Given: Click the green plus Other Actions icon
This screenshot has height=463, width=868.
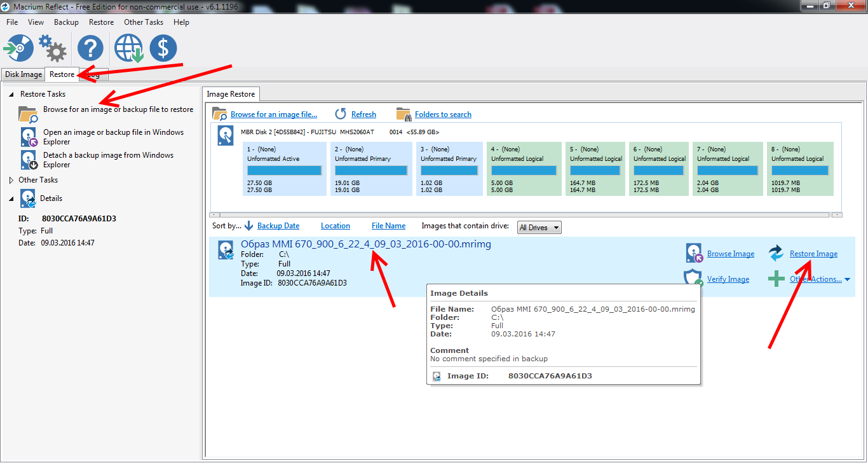Looking at the screenshot, I should click(776, 279).
